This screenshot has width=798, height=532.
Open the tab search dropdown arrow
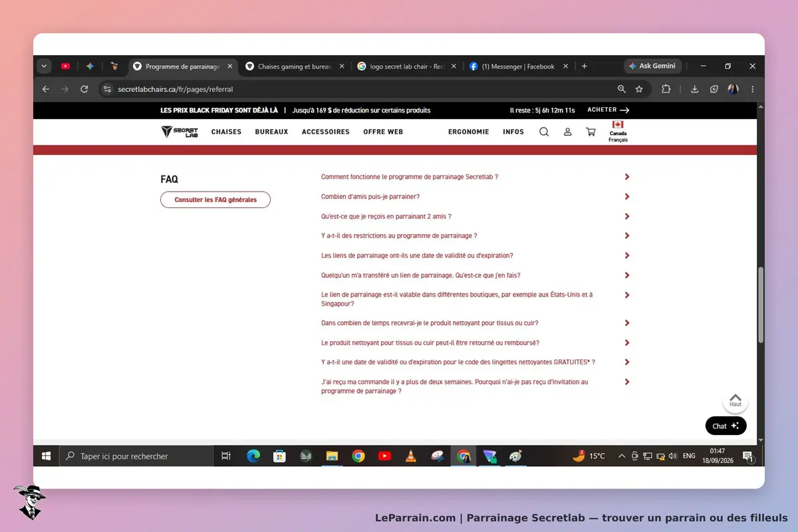(45, 66)
